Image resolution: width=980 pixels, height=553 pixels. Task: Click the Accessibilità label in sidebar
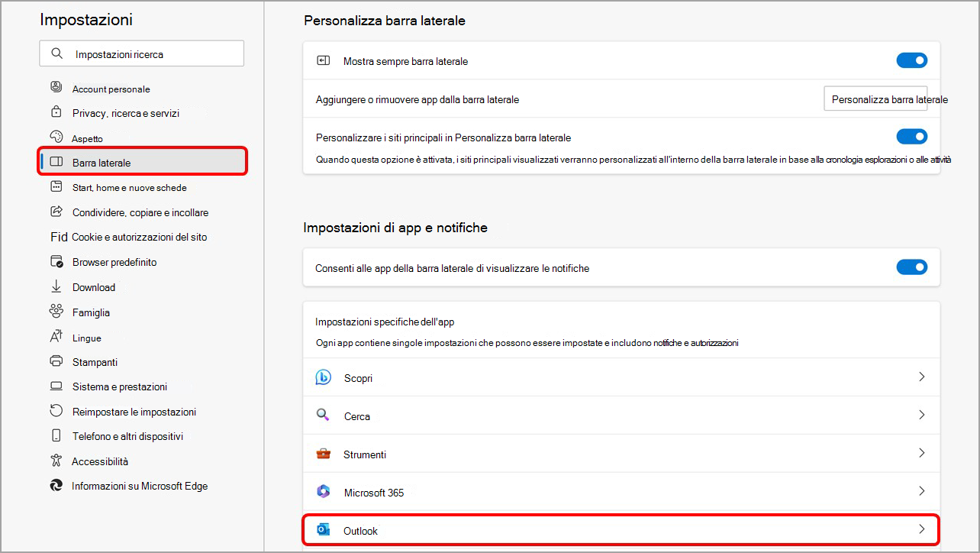click(100, 461)
